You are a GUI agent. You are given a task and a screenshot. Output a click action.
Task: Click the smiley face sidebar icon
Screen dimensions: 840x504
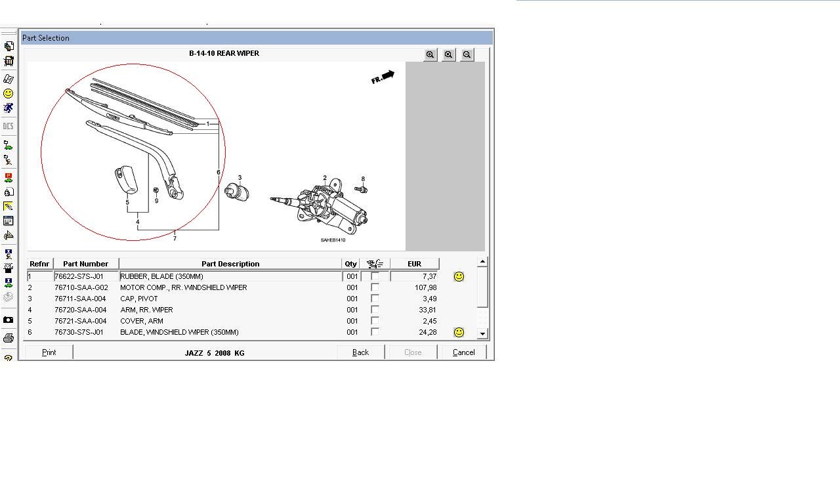click(8, 94)
